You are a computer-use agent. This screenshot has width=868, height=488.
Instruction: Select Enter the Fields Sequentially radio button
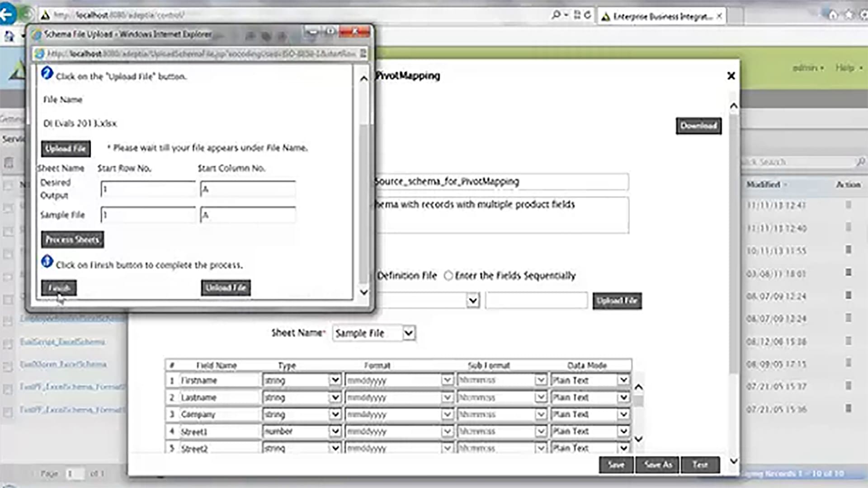(x=448, y=276)
